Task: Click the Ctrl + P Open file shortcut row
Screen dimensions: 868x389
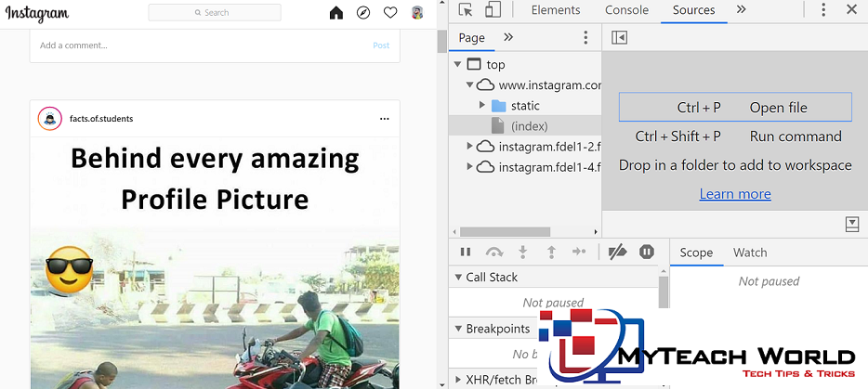Action: click(735, 107)
